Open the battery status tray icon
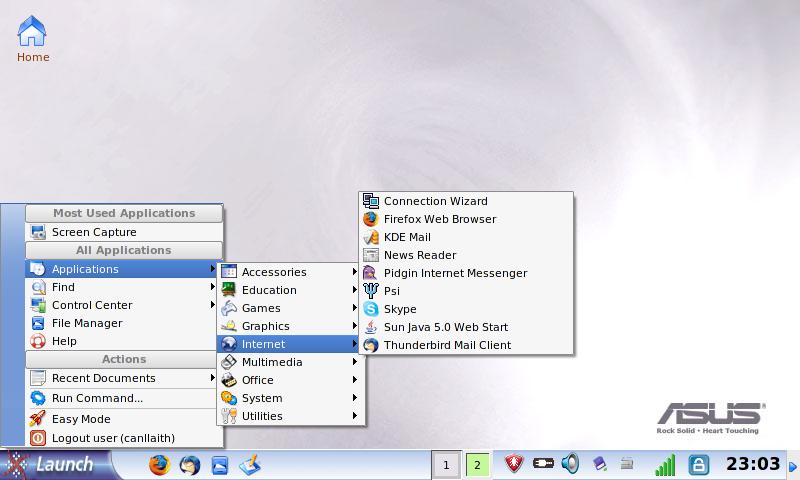This screenshot has width=800, height=480. tap(543, 463)
